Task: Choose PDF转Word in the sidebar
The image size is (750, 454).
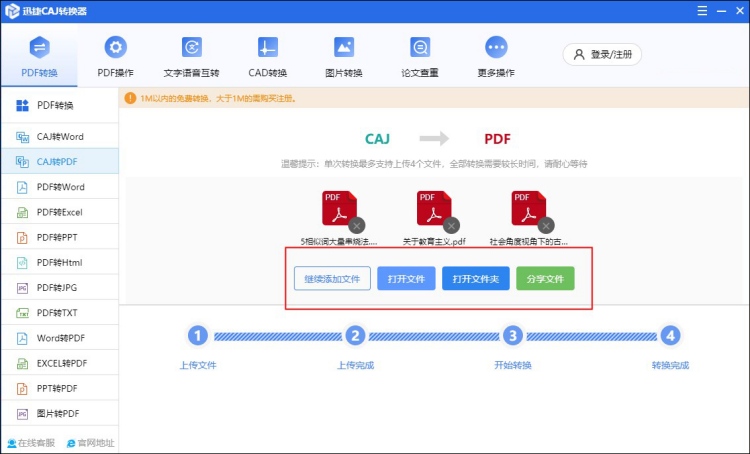Action: [x=60, y=187]
